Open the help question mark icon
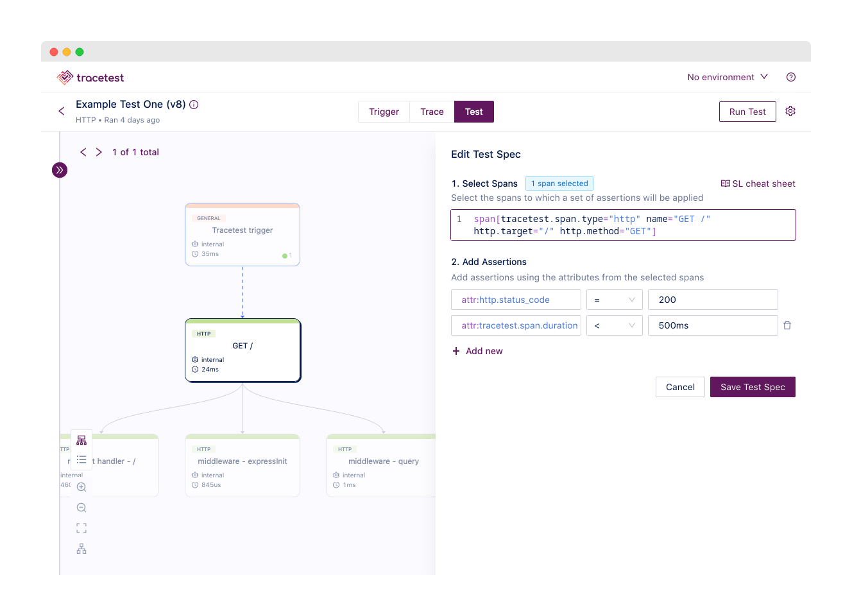 791,77
